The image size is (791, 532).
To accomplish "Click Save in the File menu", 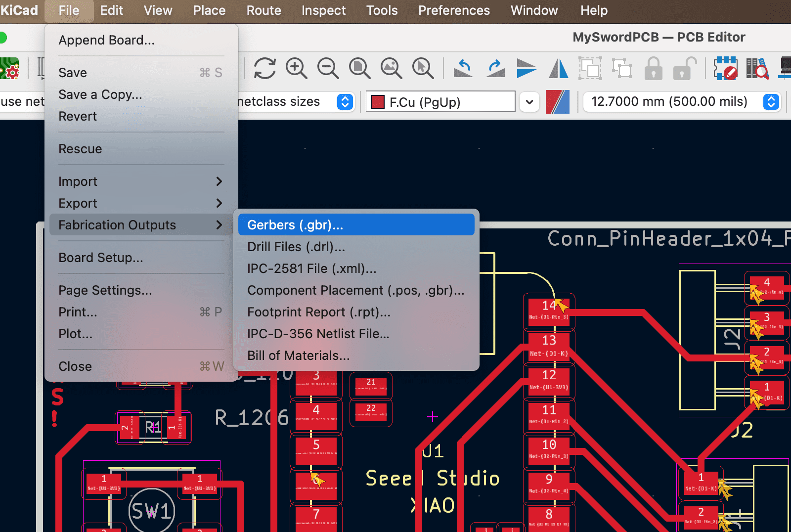I will [x=141, y=73].
